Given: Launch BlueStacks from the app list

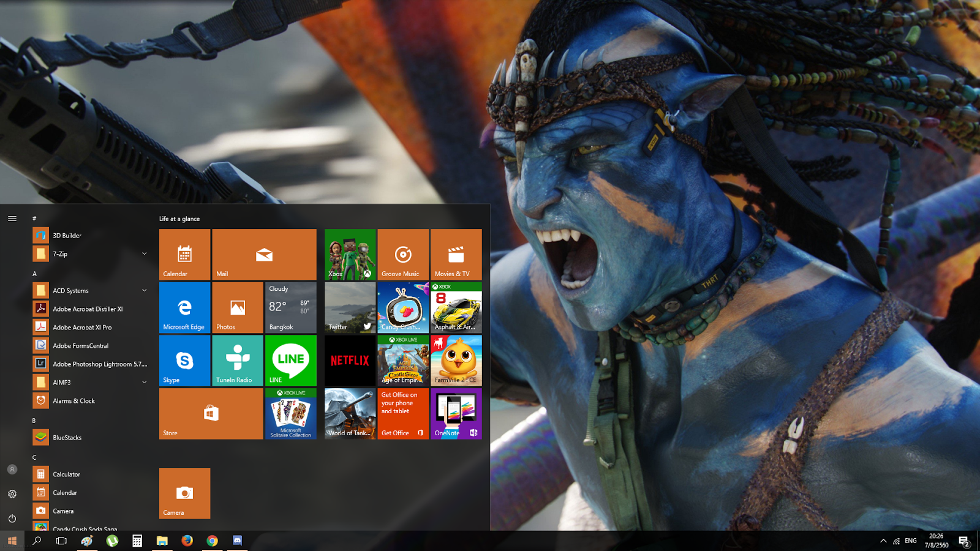Looking at the screenshot, I should [91, 437].
